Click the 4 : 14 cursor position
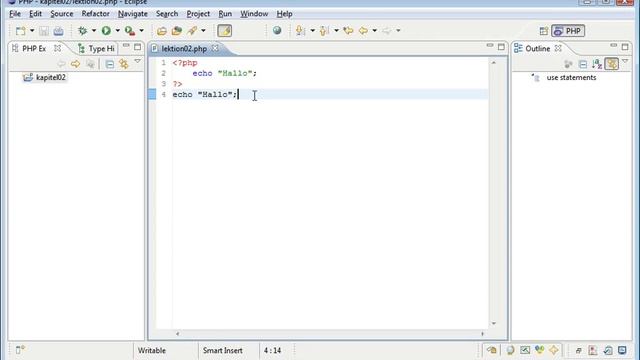Screen dimensions: 640x360 click(272, 351)
